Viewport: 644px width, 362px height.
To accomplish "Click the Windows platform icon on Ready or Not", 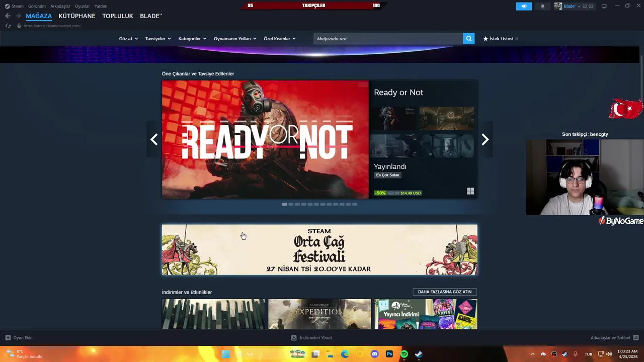I will pyautogui.click(x=470, y=191).
